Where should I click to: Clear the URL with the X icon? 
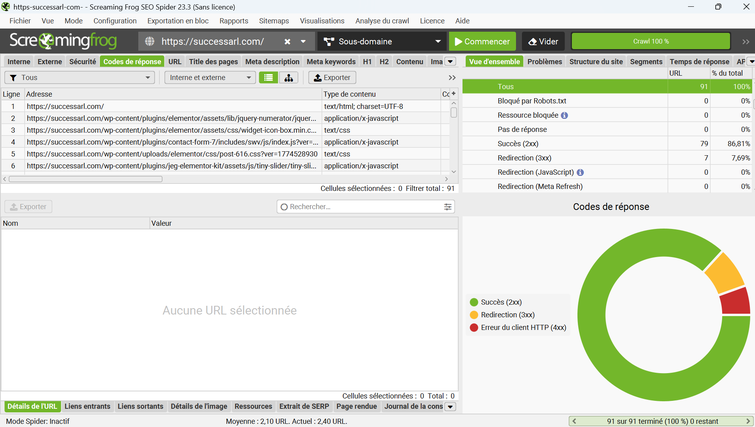[287, 42]
